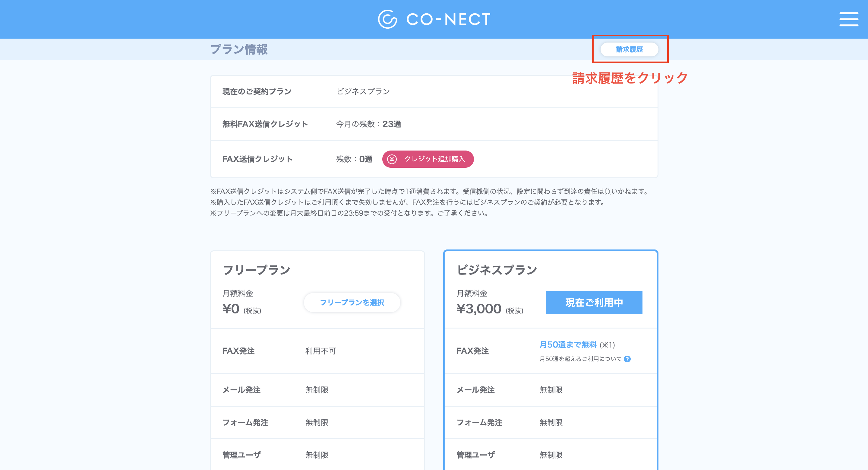The image size is (868, 470).
Task: Open the 請求履歴 billing history button
Action: 629,49
